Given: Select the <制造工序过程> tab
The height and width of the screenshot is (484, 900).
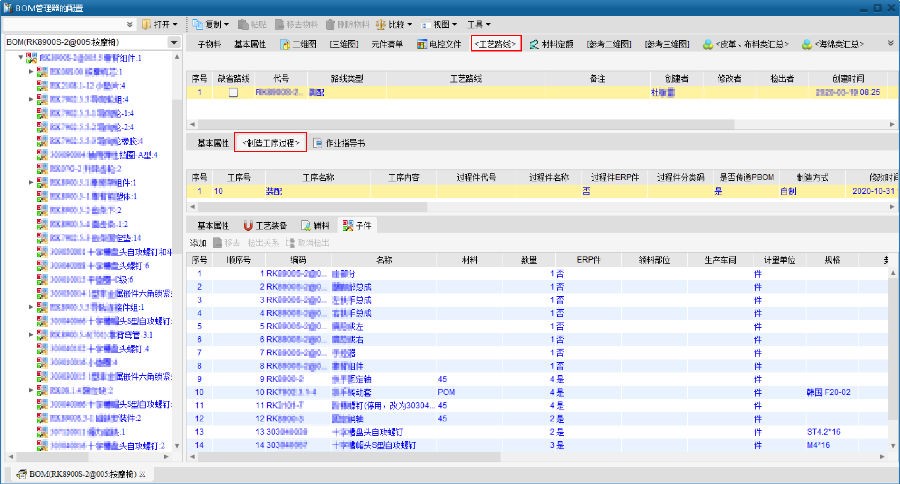Looking at the screenshot, I should click(269, 143).
